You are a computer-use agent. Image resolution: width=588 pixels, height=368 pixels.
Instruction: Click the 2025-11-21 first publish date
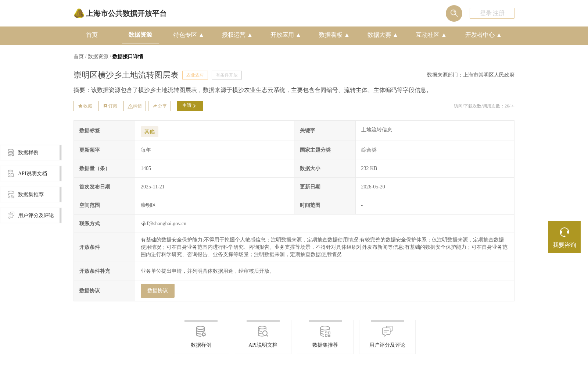153,187
